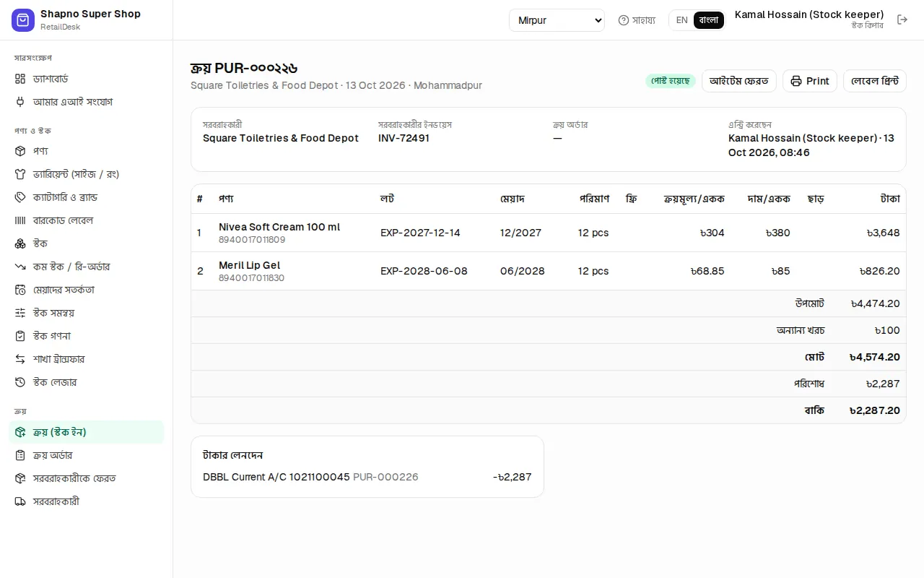The height and width of the screenshot is (578, 924).
Task: Click barcode 8940017011809
Action: (x=252, y=240)
